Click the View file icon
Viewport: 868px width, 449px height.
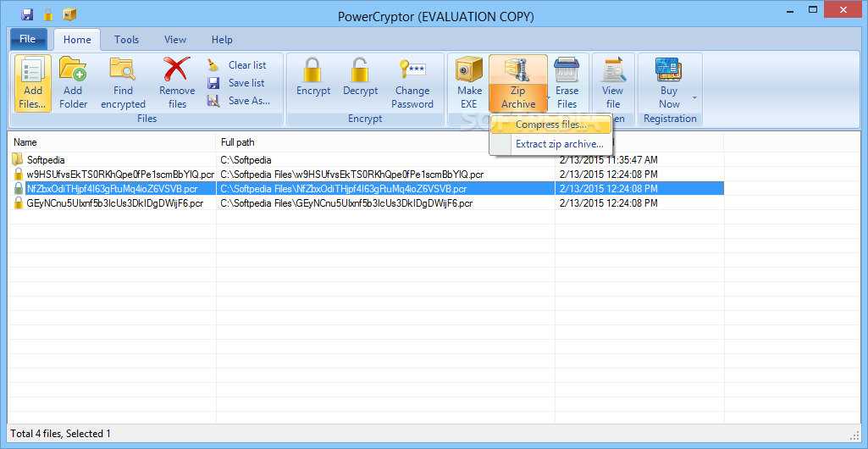(613, 70)
